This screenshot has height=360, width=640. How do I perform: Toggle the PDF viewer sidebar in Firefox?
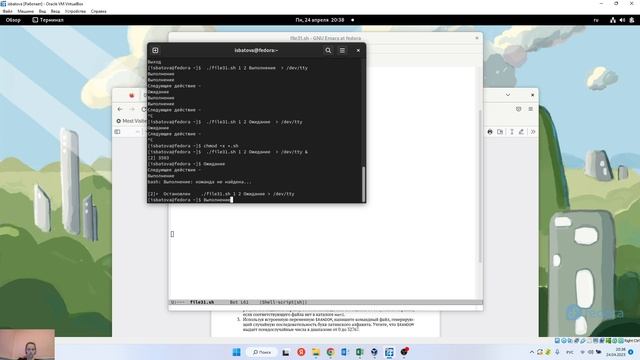click(x=117, y=132)
